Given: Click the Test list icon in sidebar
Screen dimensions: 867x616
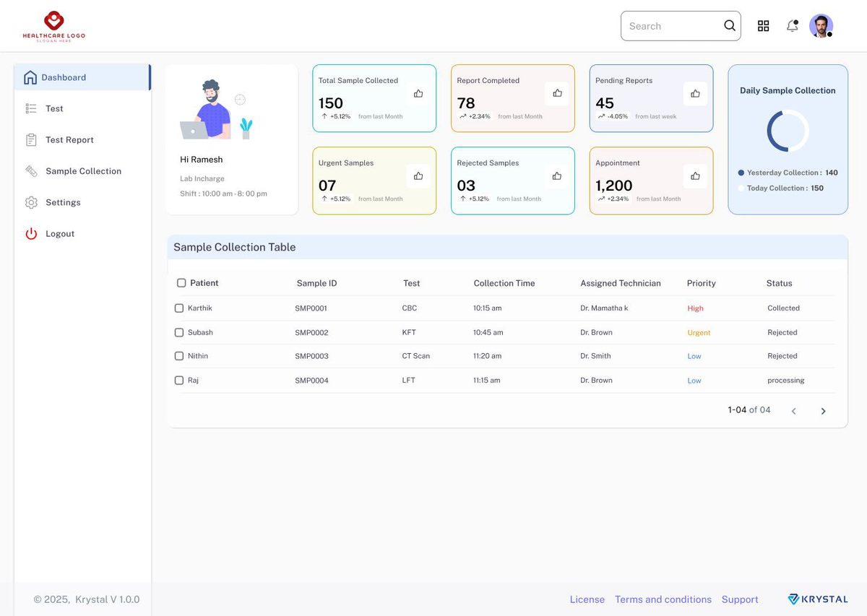Looking at the screenshot, I should [31, 108].
